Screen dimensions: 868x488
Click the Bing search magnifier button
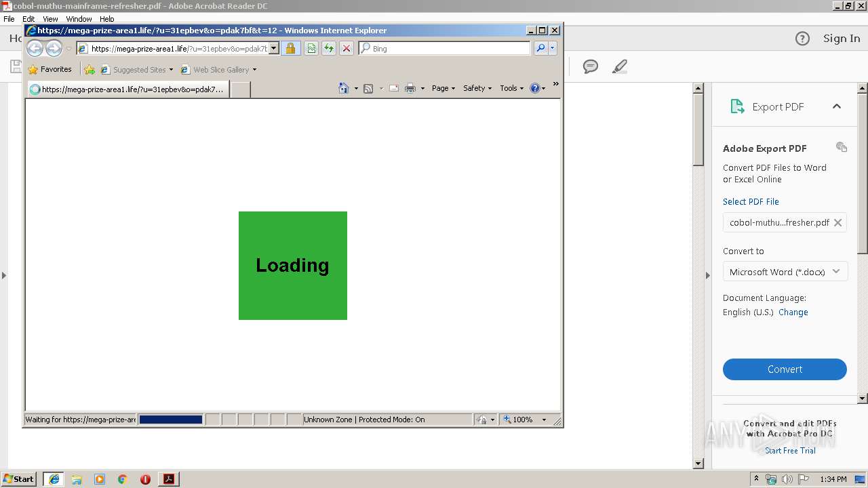(x=540, y=48)
